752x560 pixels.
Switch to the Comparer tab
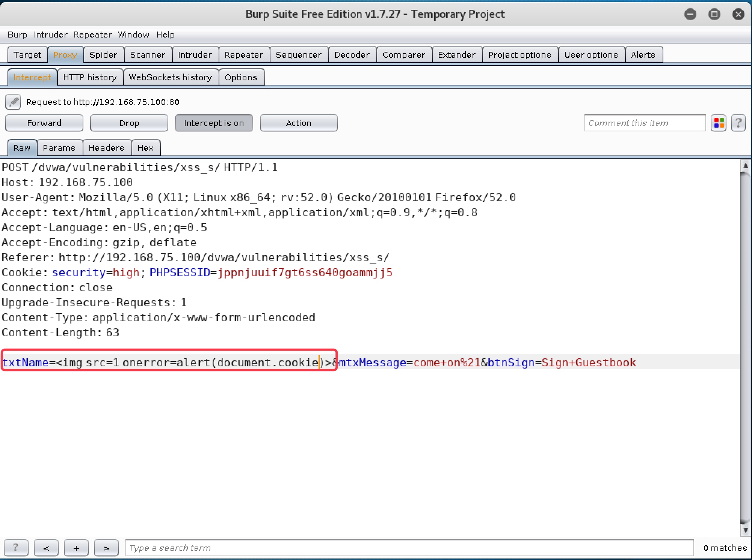[404, 55]
